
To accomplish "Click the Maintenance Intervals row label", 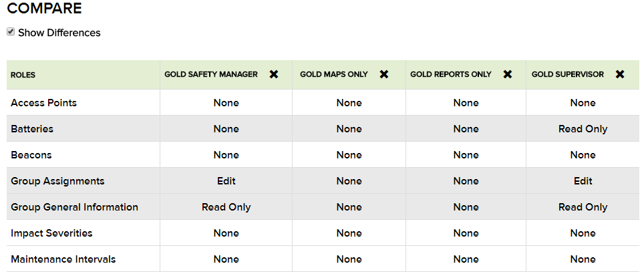I will coord(63,259).
